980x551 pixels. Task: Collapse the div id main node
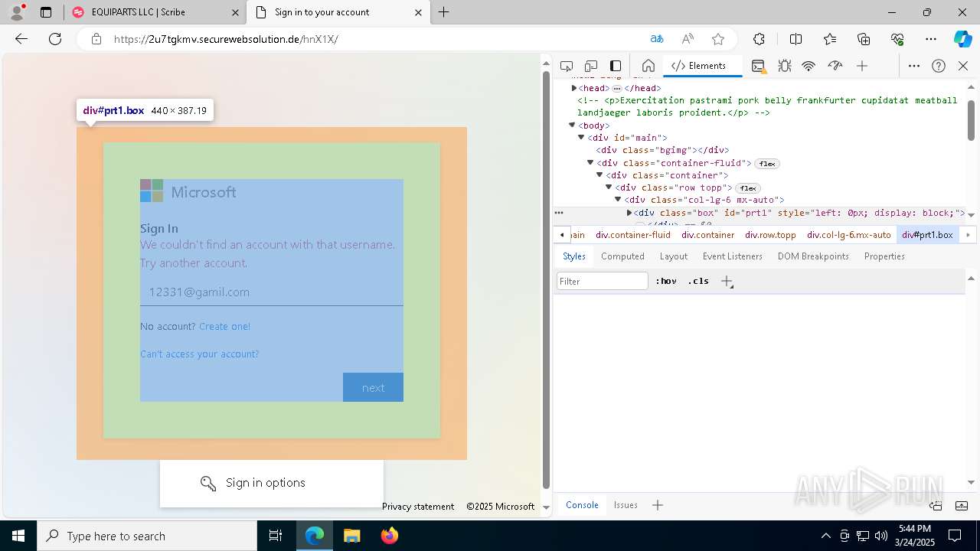point(581,138)
